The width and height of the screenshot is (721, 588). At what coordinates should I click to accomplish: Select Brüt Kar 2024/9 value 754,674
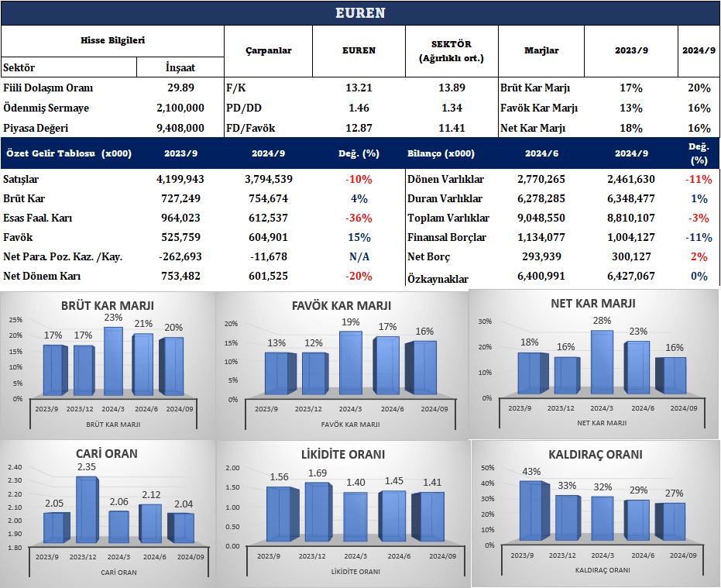269,198
